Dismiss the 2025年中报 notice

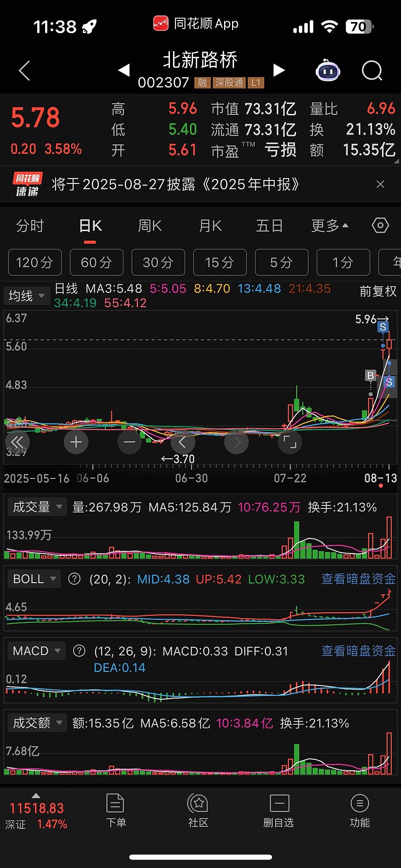pos(380,184)
